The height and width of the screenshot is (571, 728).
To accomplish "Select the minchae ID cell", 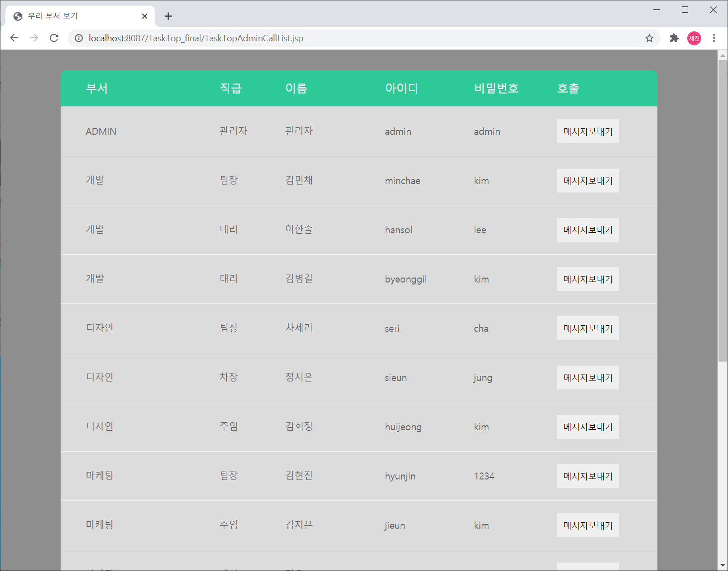I will [403, 181].
